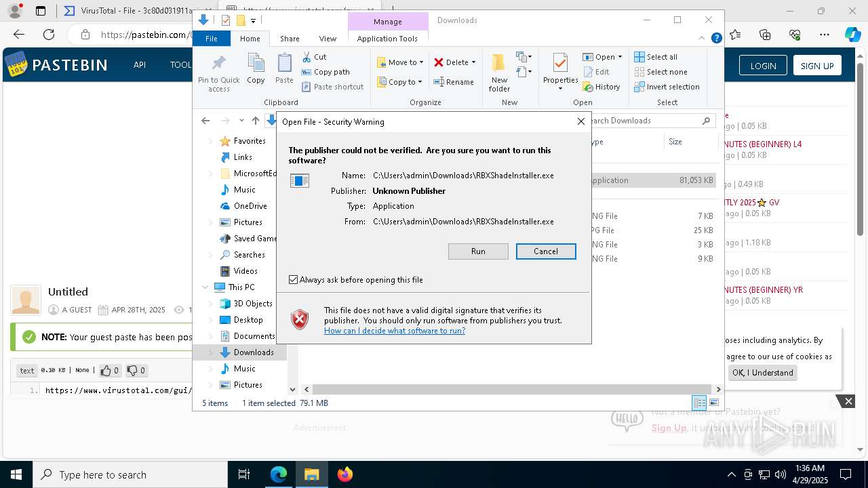Click Microsoft Edge taskbar icon
868x488 pixels.
[279, 474]
